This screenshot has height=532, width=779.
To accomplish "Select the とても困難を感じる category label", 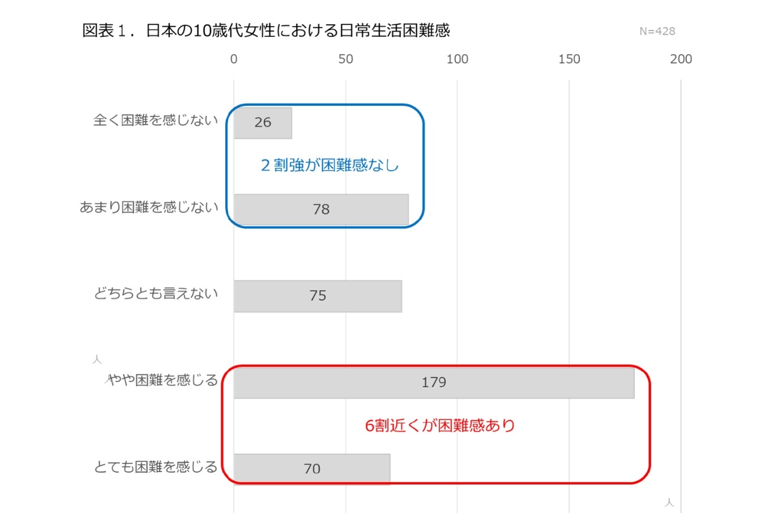I will [156, 467].
